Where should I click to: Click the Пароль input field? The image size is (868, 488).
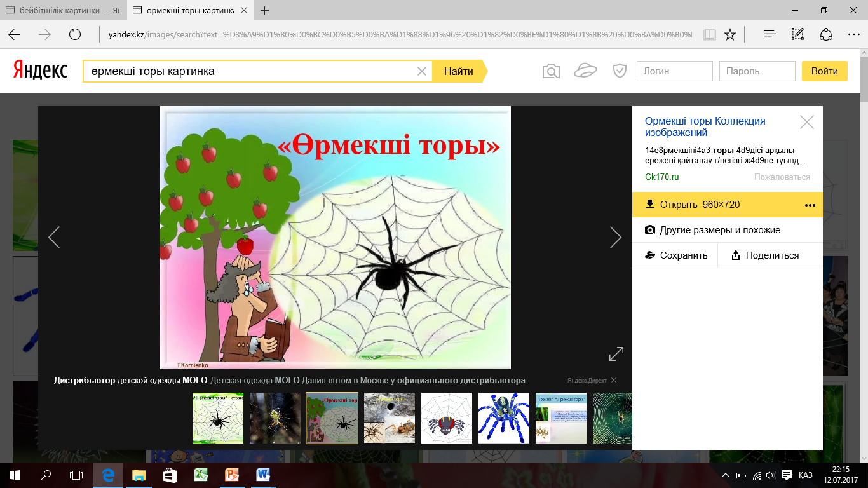tap(757, 71)
